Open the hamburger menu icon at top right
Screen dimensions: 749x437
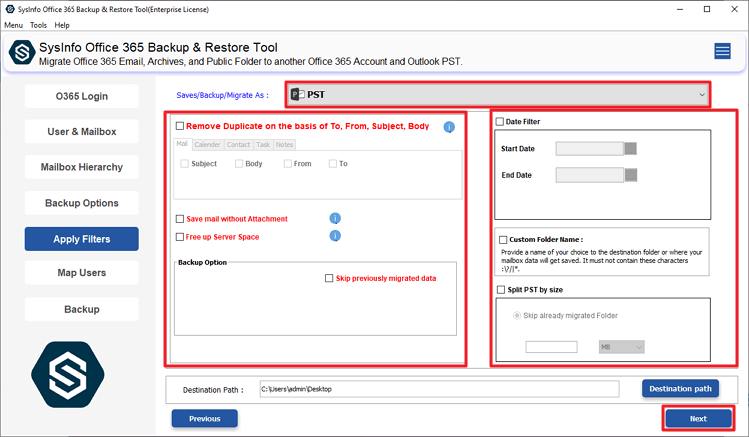(722, 52)
